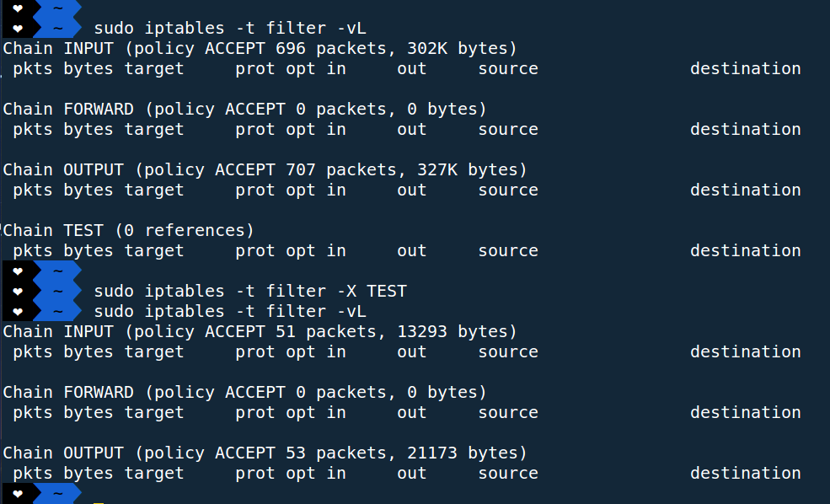Click the Chain INPUT line showing 696 packets
The image size is (830, 504).
[260, 48]
